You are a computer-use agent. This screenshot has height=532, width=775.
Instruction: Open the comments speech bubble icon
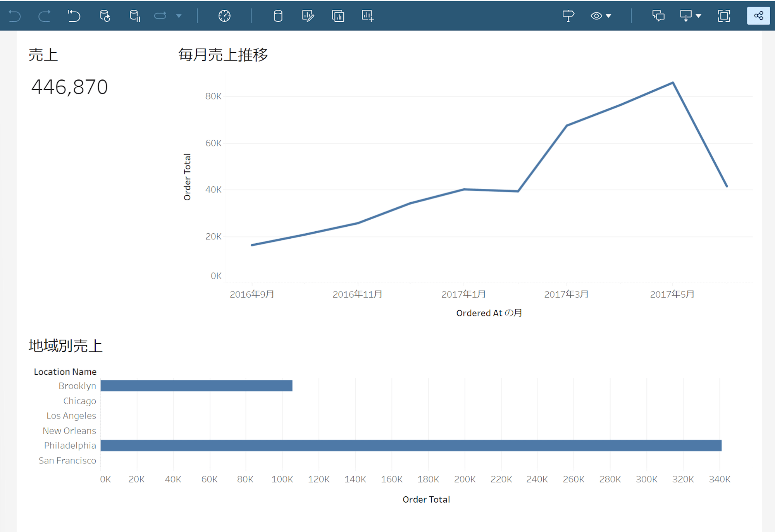point(658,16)
